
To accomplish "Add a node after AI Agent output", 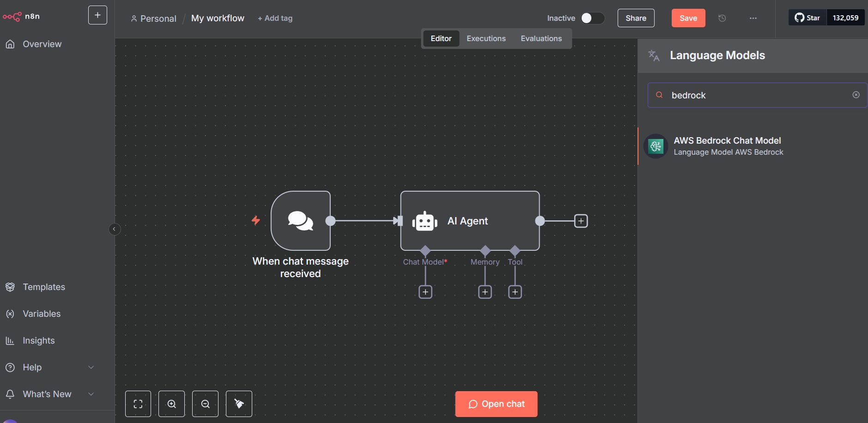I will 581,221.
